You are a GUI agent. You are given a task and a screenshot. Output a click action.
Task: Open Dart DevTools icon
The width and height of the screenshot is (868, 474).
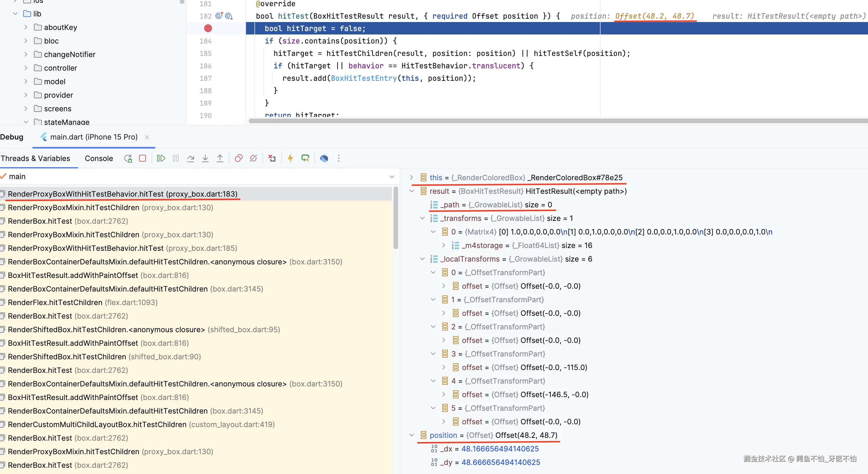[x=324, y=158]
